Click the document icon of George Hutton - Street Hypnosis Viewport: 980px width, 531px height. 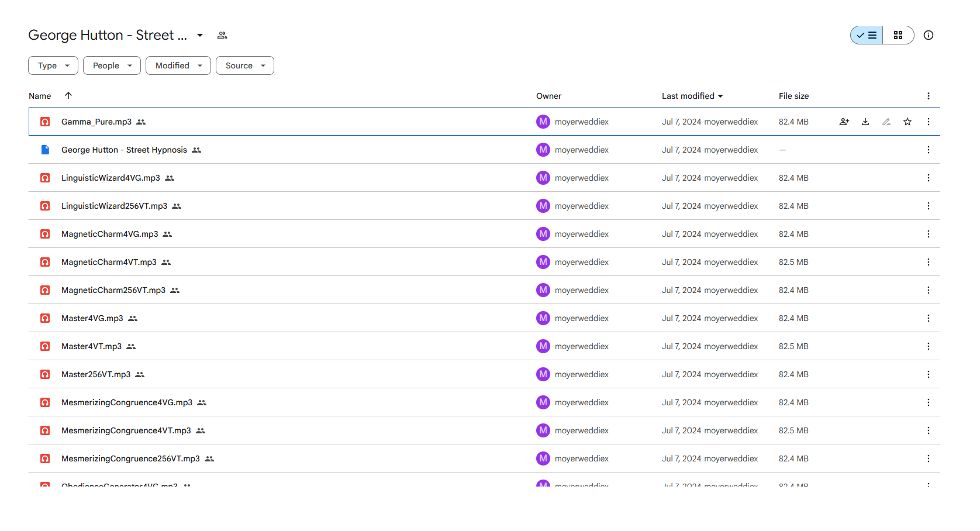tap(45, 150)
